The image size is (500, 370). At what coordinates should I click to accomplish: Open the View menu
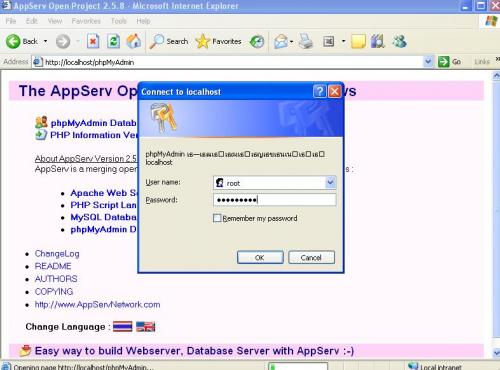click(55, 21)
